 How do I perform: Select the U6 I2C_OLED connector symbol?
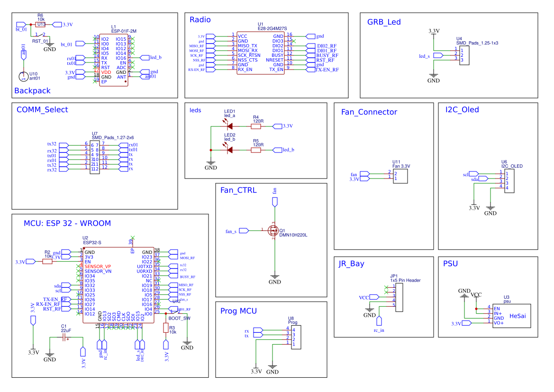509,181
